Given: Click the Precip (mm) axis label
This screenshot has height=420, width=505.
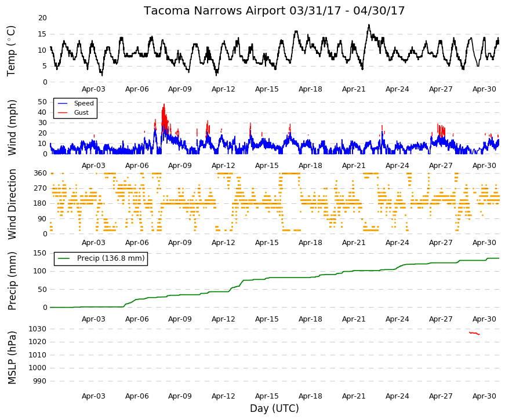Looking at the screenshot, I should click(12, 281).
